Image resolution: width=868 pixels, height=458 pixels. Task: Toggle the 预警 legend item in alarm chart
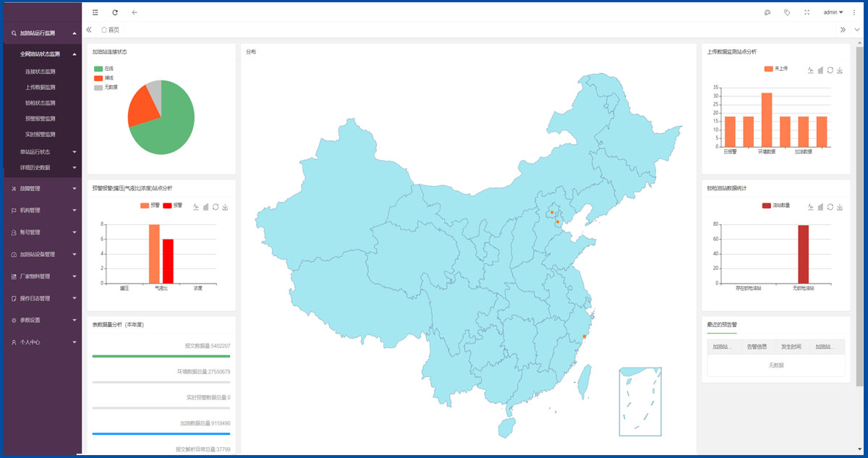pyautogui.click(x=150, y=205)
